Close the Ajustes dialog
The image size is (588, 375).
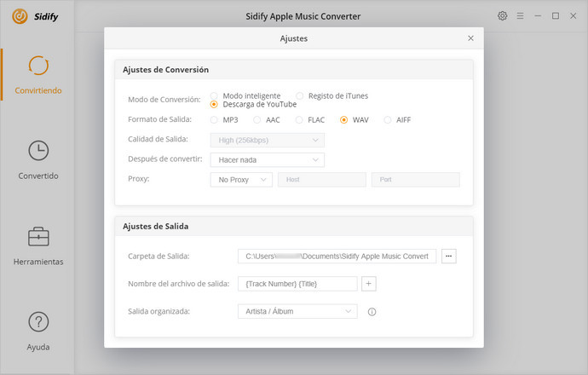[x=470, y=38]
